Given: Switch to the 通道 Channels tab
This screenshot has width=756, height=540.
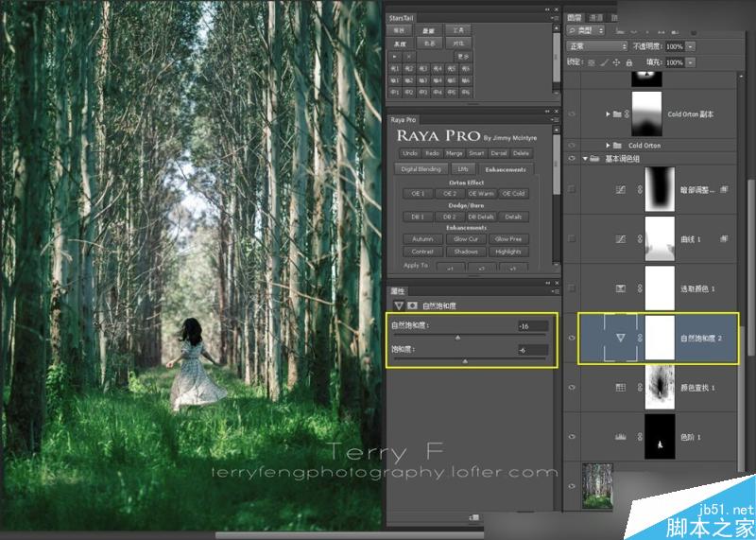Looking at the screenshot, I should coord(596,18).
